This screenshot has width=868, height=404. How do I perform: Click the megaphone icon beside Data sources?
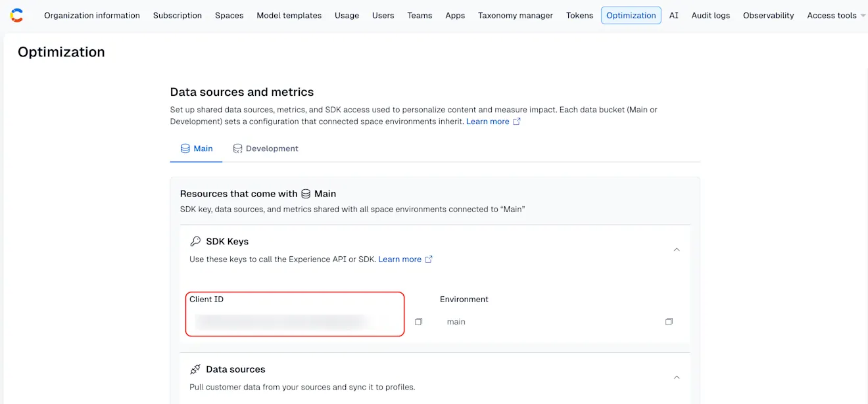195,369
